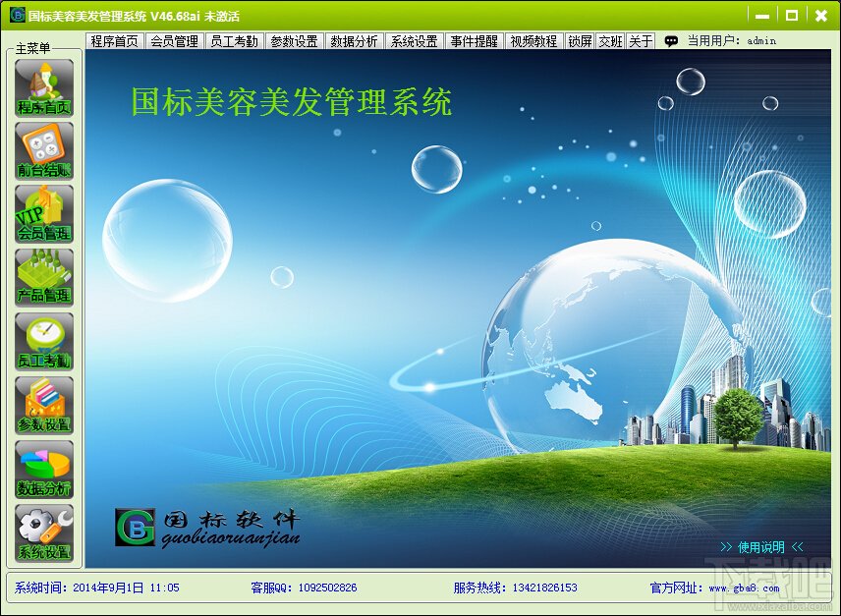Open 事件提醒 menu in top bar
This screenshot has height=616, width=841.
[x=475, y=41]
